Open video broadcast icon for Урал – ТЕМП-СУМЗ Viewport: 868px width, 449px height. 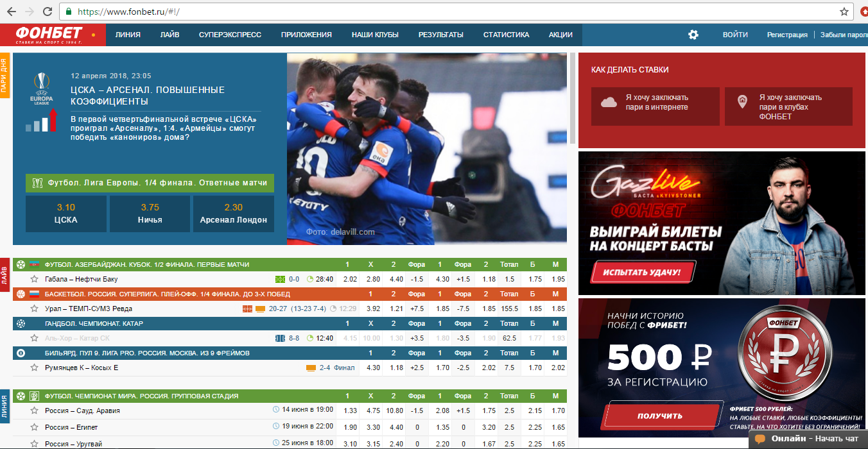[x=260, y=309]
